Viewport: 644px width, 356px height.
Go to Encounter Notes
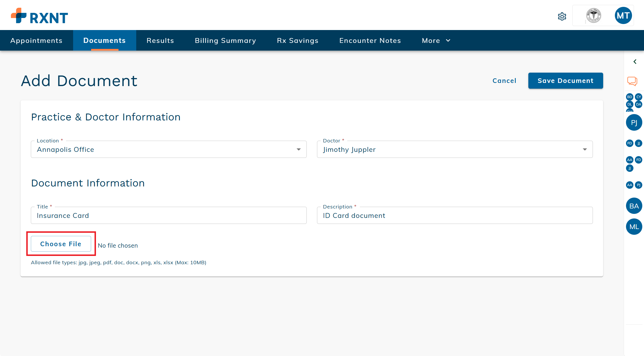pos(370,40)
